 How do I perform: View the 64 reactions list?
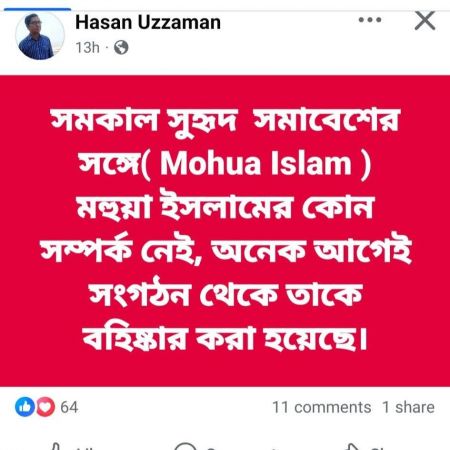coord(69,407)
